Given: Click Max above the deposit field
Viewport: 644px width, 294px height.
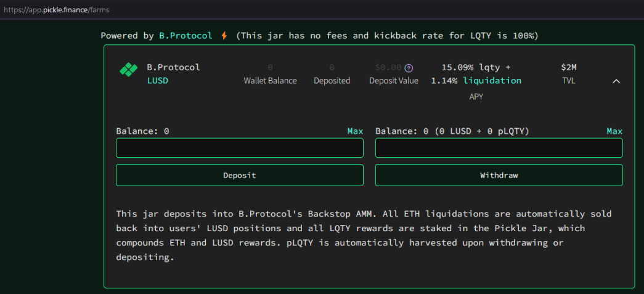Looking at the screenshot, I should (355, 131).
